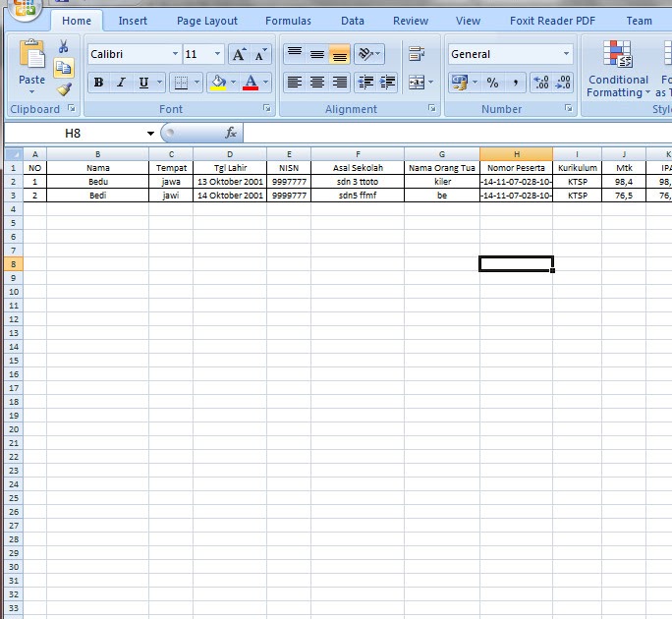The width and height of the screenshot is (672, 619).
Task: Open Paste options arrow
Action: click(x=31, y=91)
